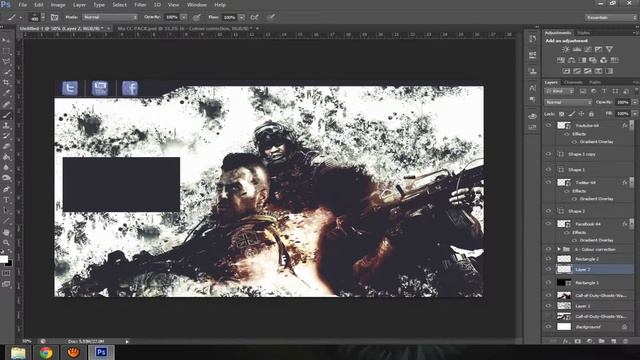The image size is (640, 360).
Task: Filter layers by type layers icon
Action: click(604, 91)
